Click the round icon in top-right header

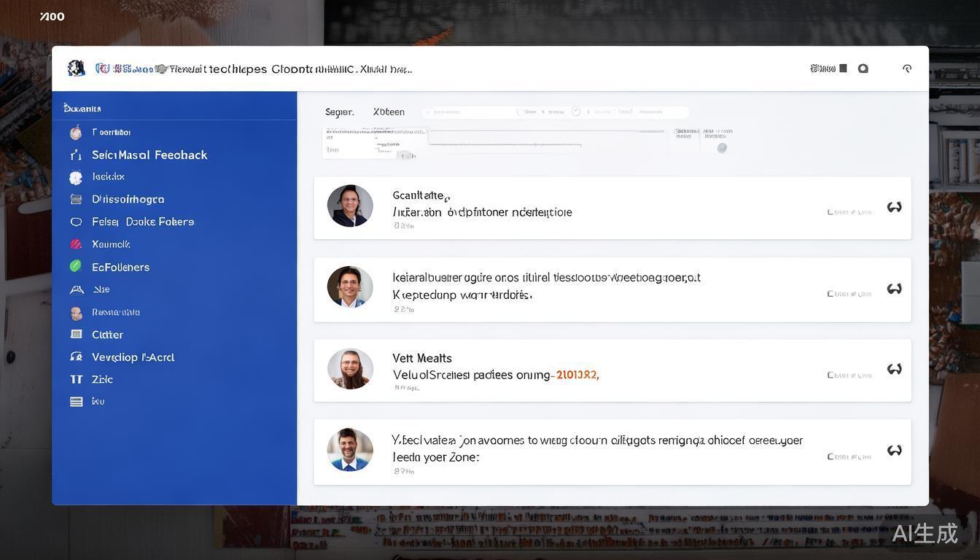tap(863, 69)
